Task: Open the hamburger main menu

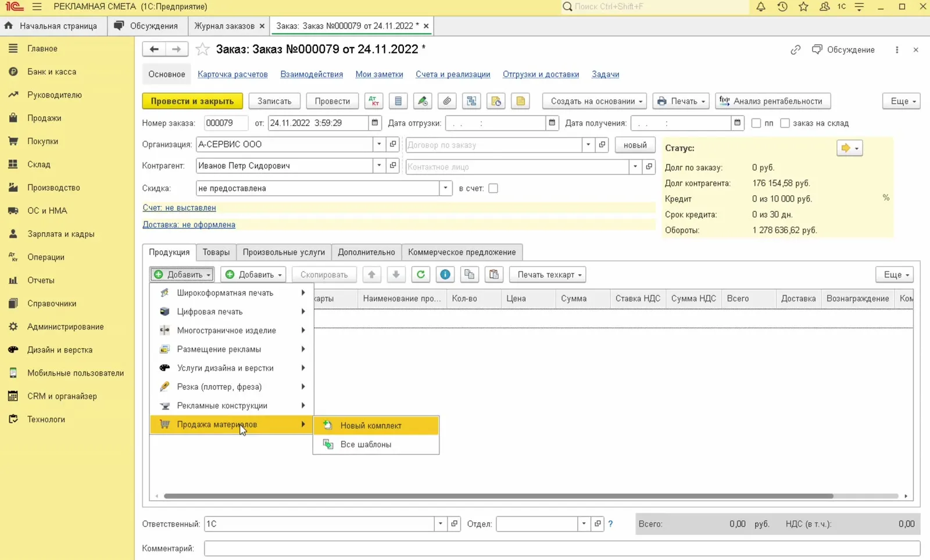Action: (37, 7)
